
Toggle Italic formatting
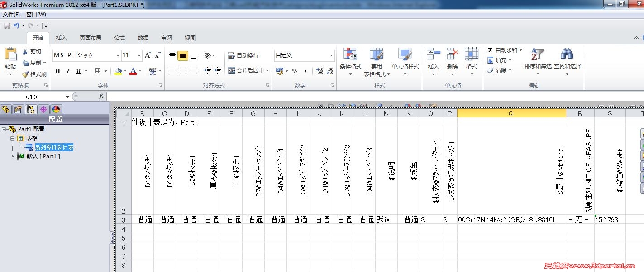68,71
